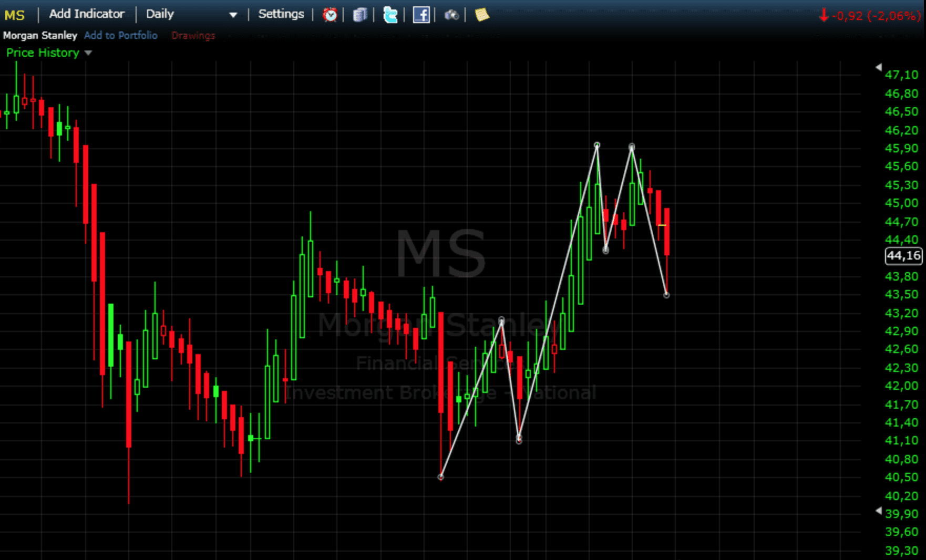The image size is (926, 560).
Task: Select the lowest trendline anchor point
Action: coord(440,477)
